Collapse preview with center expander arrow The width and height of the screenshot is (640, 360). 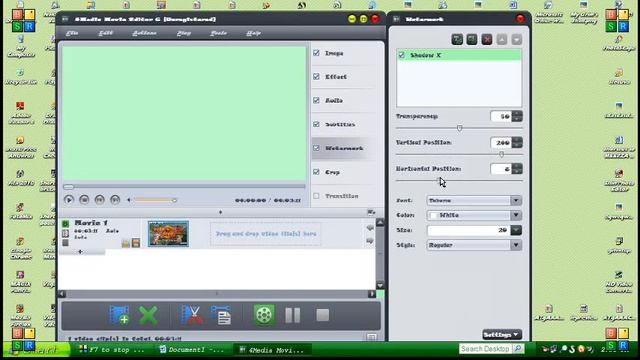(220, 212)
